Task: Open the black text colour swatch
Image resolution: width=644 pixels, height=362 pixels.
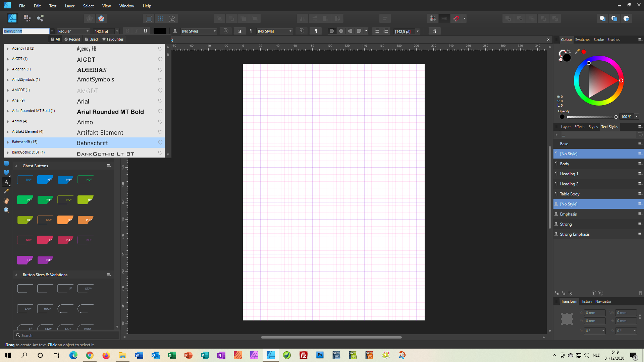Action: coord(160,31)
